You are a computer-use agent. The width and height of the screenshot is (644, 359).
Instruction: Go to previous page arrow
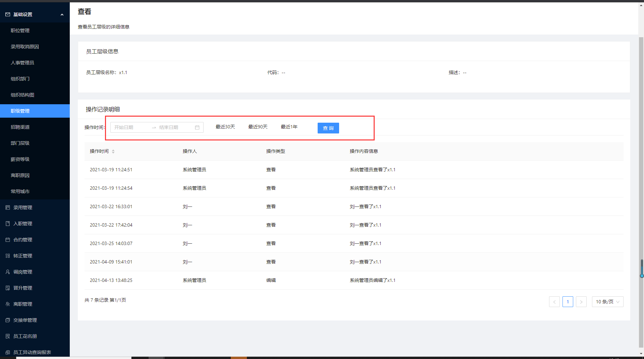(x=554, y=302)
